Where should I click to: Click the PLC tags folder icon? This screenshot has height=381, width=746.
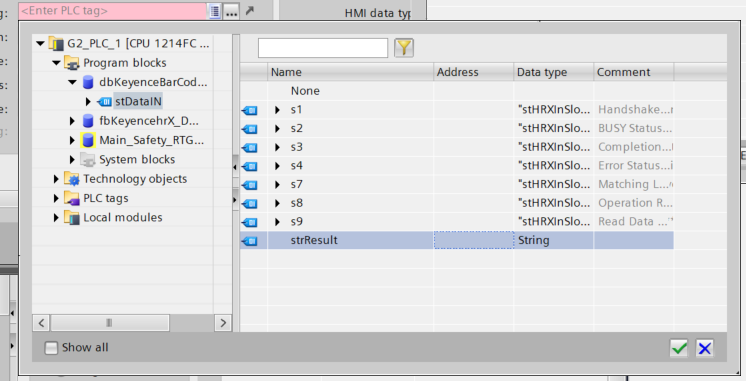tap(72, 198)
